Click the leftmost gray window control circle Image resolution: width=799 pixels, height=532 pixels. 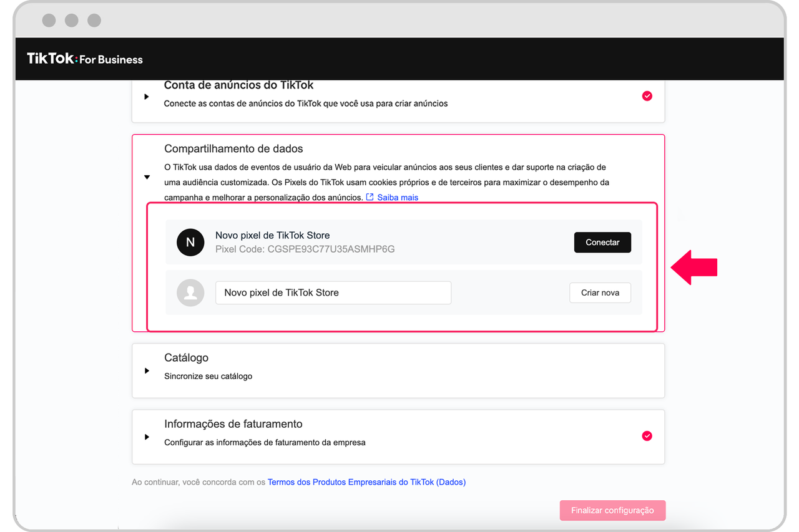(49, 21)
